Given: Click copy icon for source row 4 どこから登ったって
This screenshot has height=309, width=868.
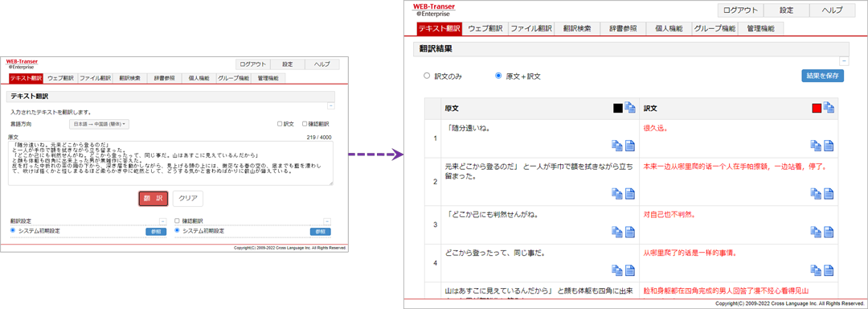Looking at the screenshot, I should 617,270.
